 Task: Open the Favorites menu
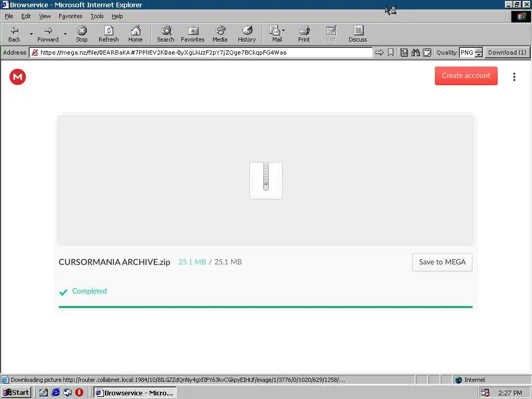coord(70,16)
